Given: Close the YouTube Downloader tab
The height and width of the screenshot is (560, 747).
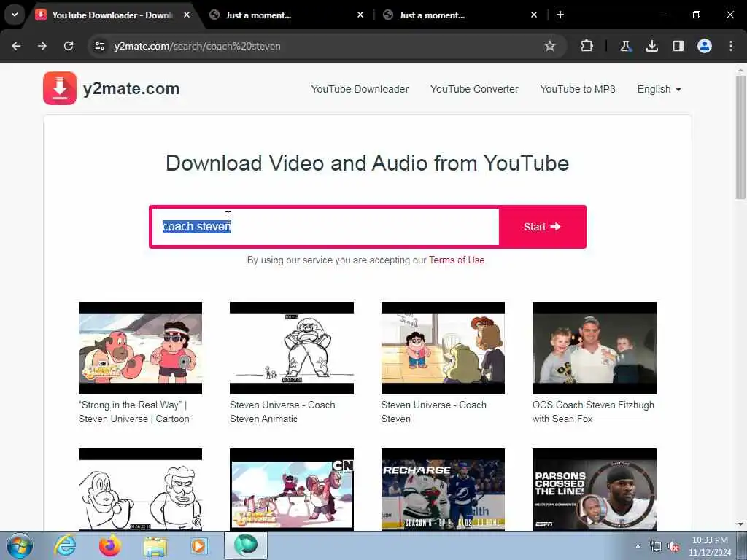Looking at the screenshot, I should (187, 15).
